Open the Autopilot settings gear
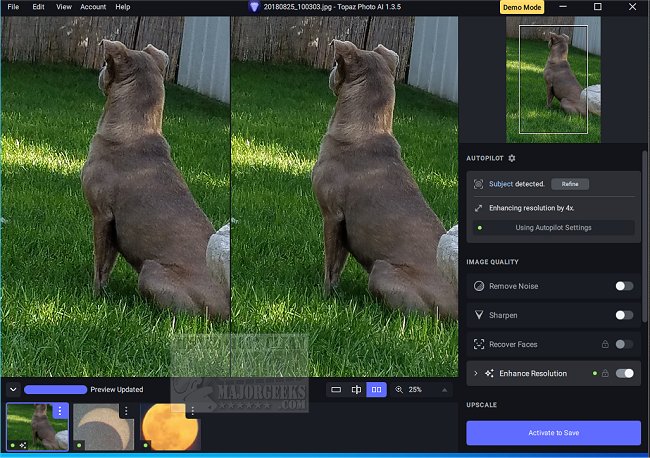The width and height of the screenshot is (650, 458). [x=512, y=158]
